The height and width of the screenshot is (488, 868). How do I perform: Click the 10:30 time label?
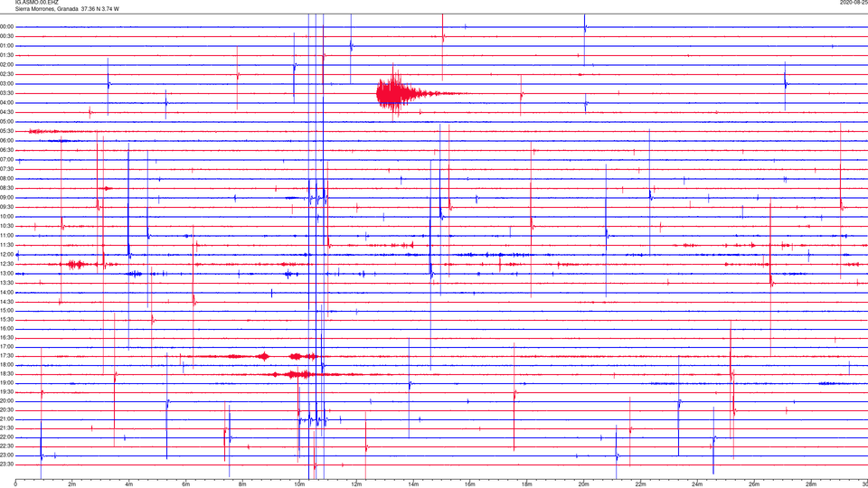click(x=7, y=226)
